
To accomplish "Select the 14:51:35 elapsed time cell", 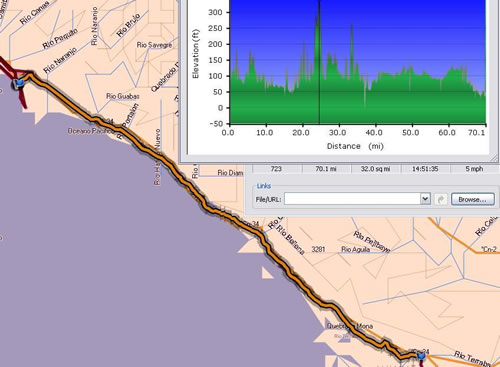I will pyautogui.click(x=425, y=169).
